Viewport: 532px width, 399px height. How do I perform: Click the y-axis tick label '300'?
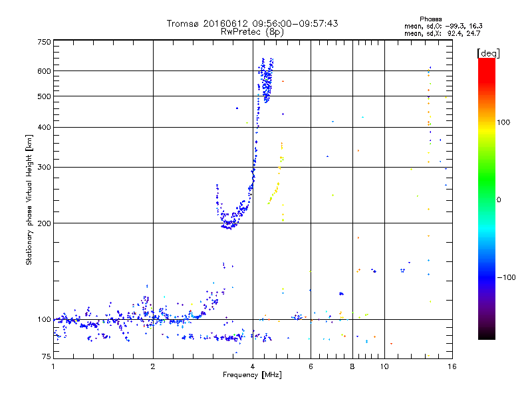44,168
